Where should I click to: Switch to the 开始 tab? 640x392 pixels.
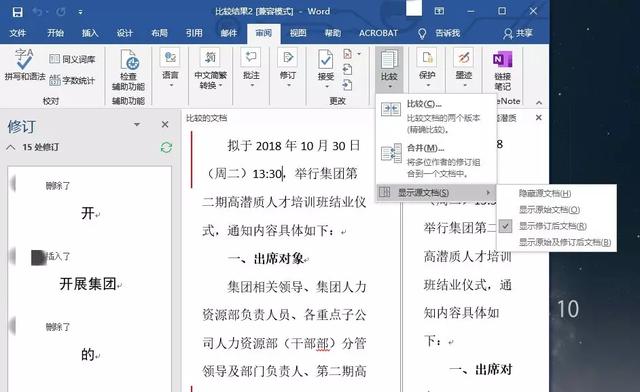click(55, 33)
